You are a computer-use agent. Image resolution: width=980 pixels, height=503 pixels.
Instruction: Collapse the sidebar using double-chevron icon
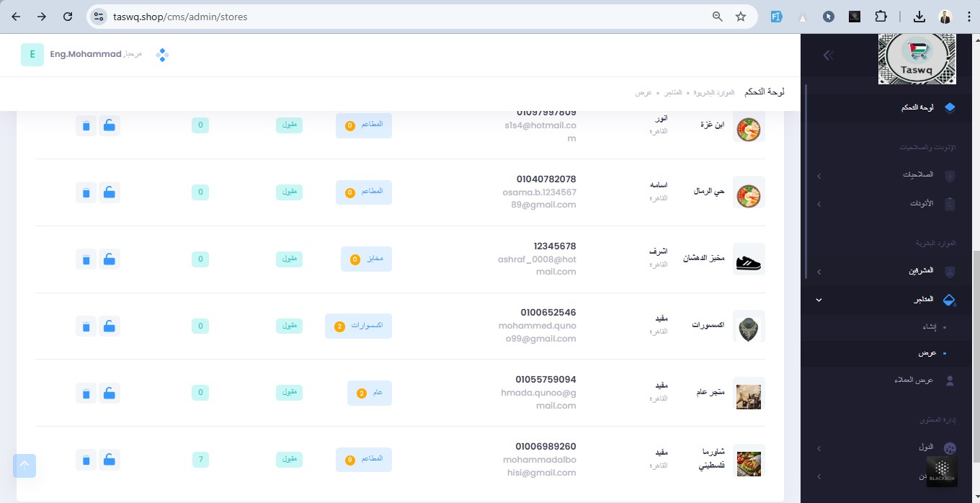828,55
